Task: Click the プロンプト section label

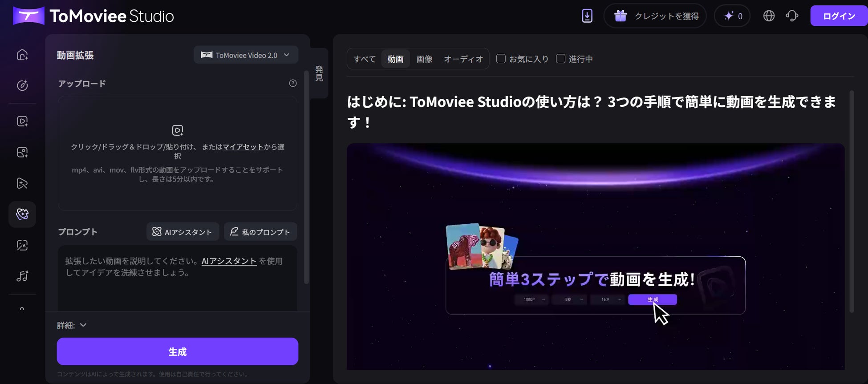Action: 77,232
